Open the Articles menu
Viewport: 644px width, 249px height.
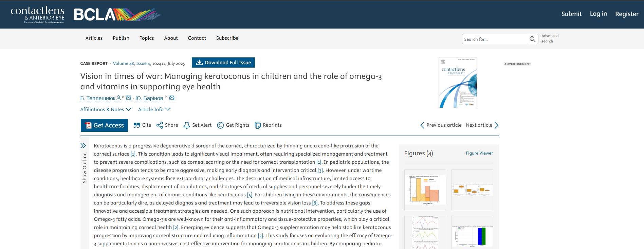94,38
